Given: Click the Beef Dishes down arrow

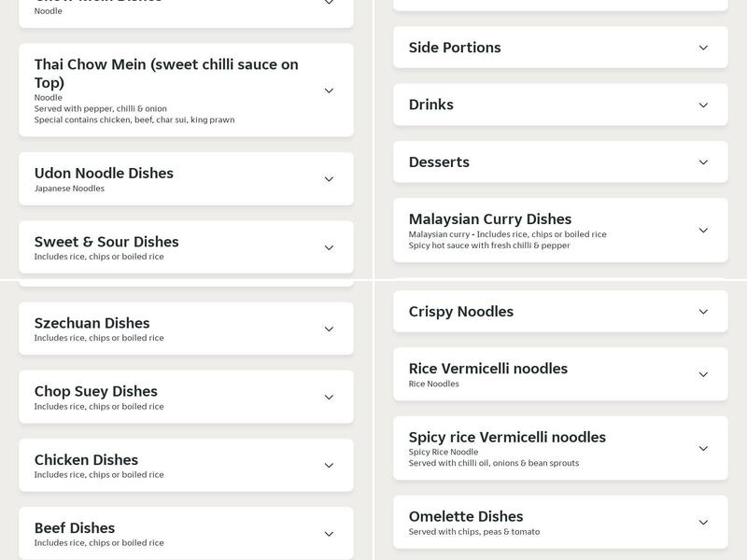Looking at the screenshot, I should point(329,534).
